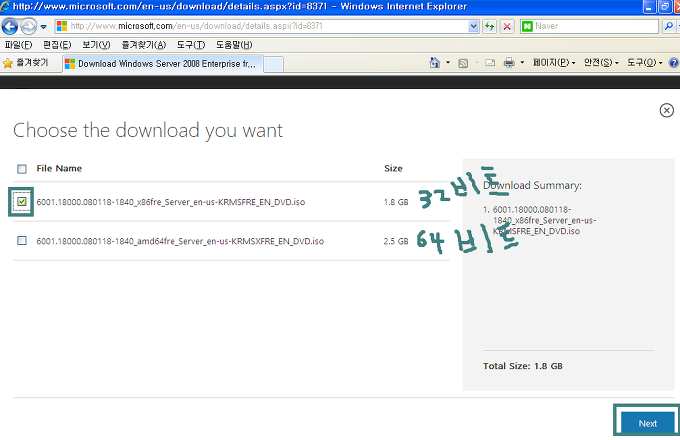Open the 도움말(H) menu
The image size is (680, 440).
pyautogui.click(x=234, y=45)
